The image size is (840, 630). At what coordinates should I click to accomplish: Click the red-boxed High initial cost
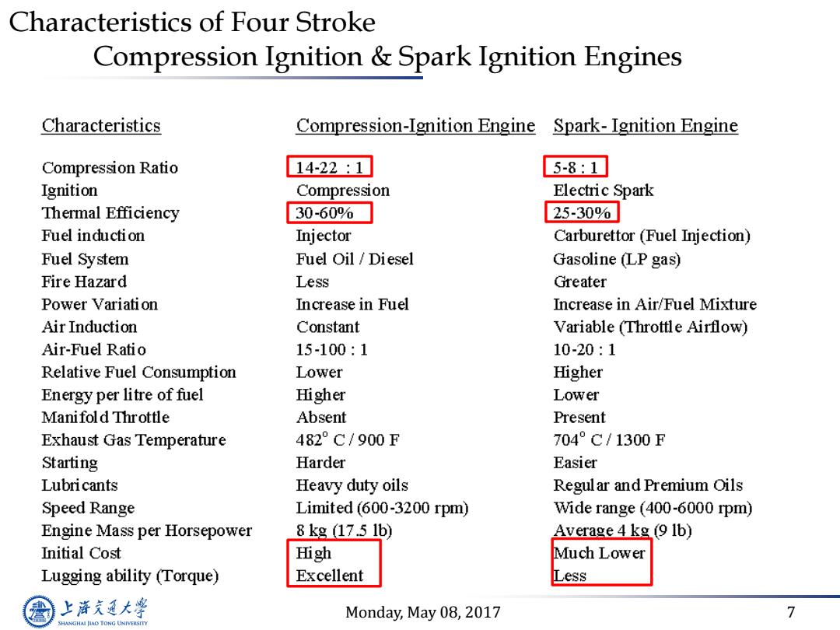pyautogui.click(x=314, y=553)
